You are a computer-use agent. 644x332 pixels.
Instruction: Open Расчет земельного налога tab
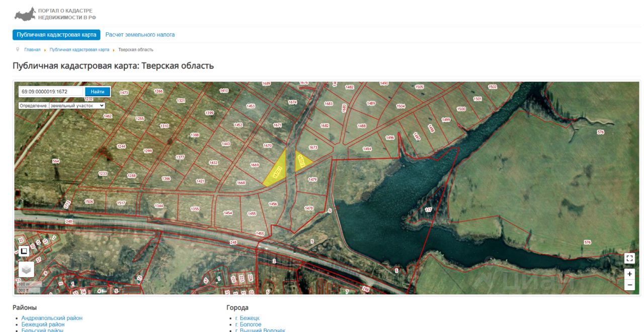(x=140, y=35)
